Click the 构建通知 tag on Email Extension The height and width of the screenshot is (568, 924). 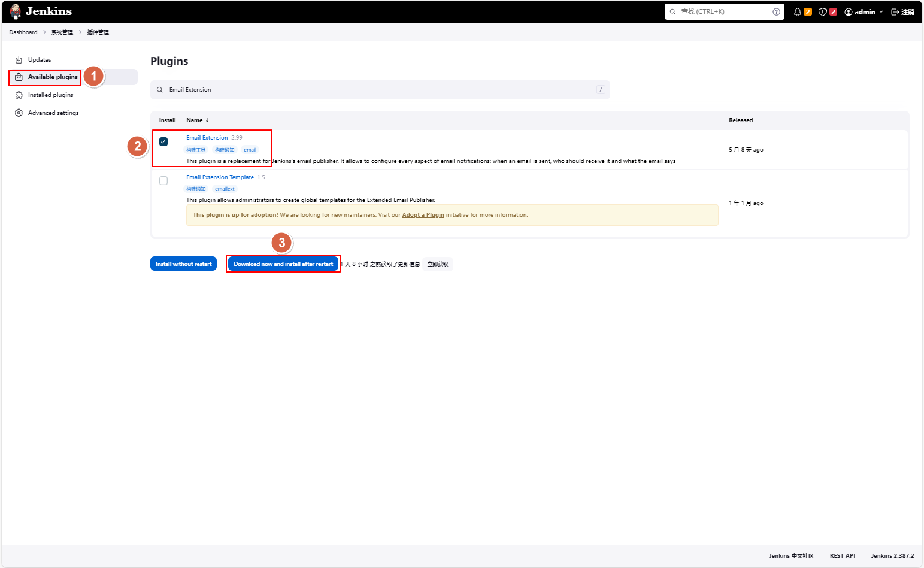(225, 150)
